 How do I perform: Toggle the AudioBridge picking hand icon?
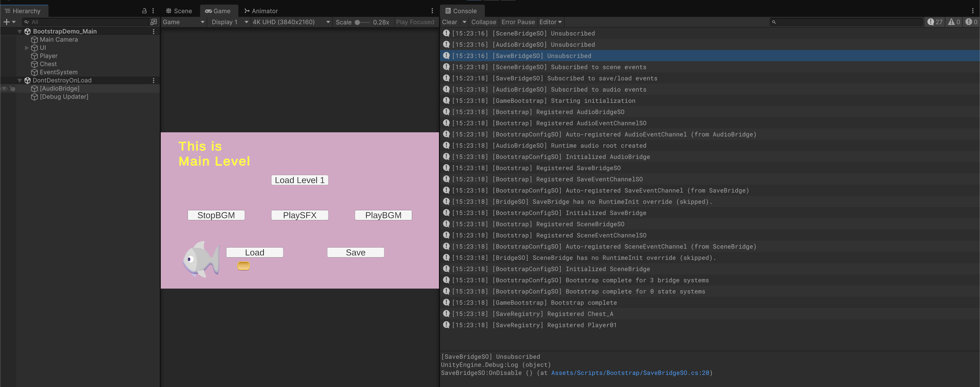[x=12, y=88]
